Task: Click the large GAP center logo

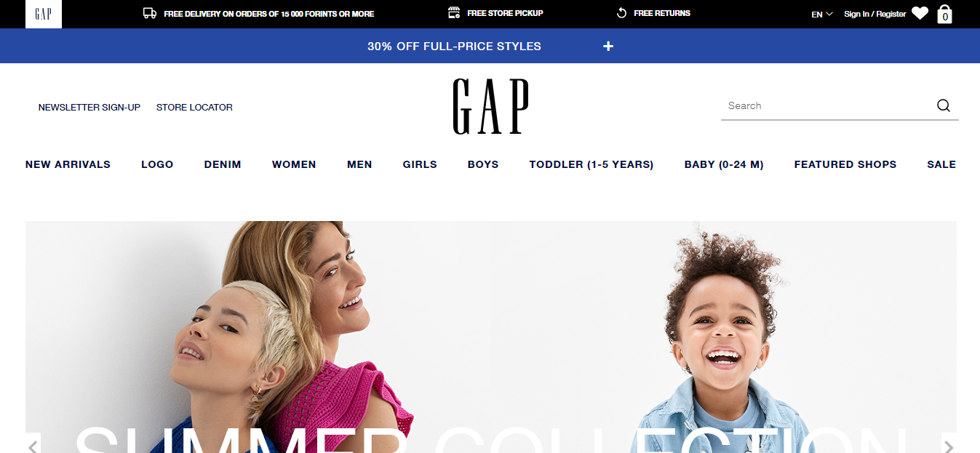Action: [490, 106]
